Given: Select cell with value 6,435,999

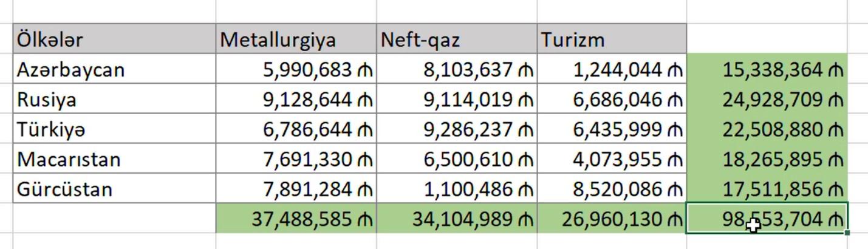Looking at the screenshot, I should click(612, 129).
